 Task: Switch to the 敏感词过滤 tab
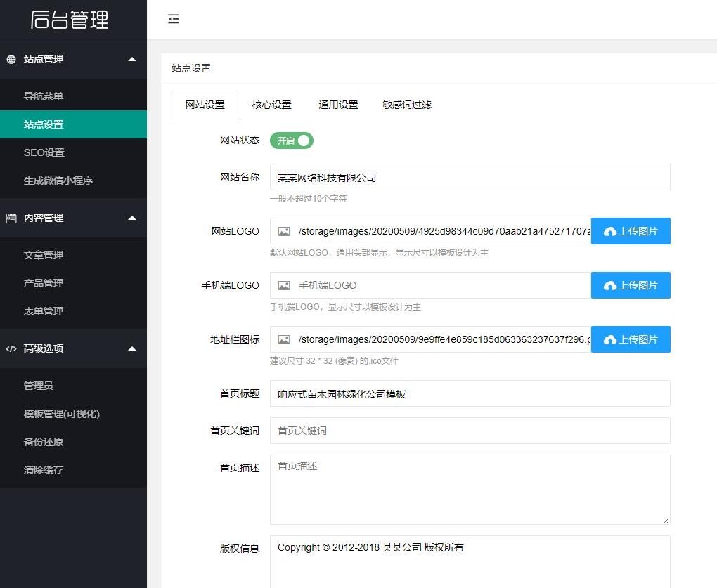point(407,105)
